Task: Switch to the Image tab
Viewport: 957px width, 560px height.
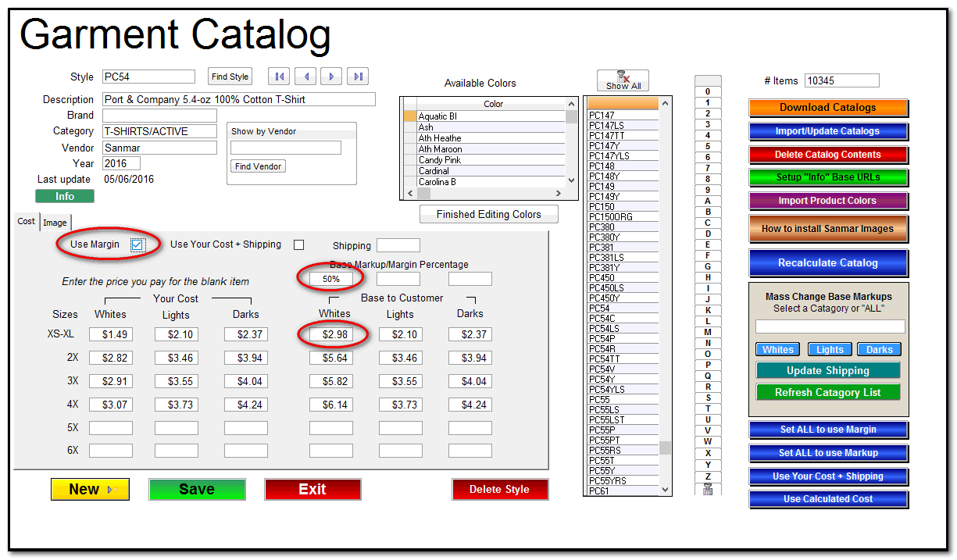Action: [55, 223]
